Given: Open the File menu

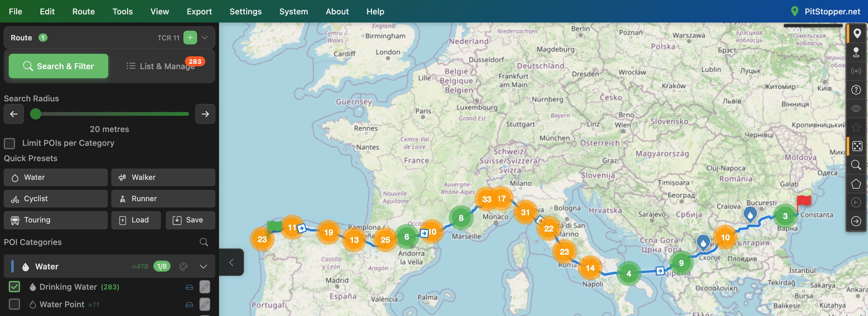Looking at the screenshot, I should coord(16,12).
